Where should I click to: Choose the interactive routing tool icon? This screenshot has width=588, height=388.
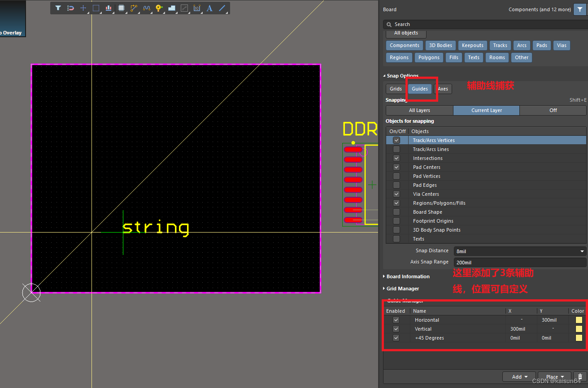tap(134, 8)
